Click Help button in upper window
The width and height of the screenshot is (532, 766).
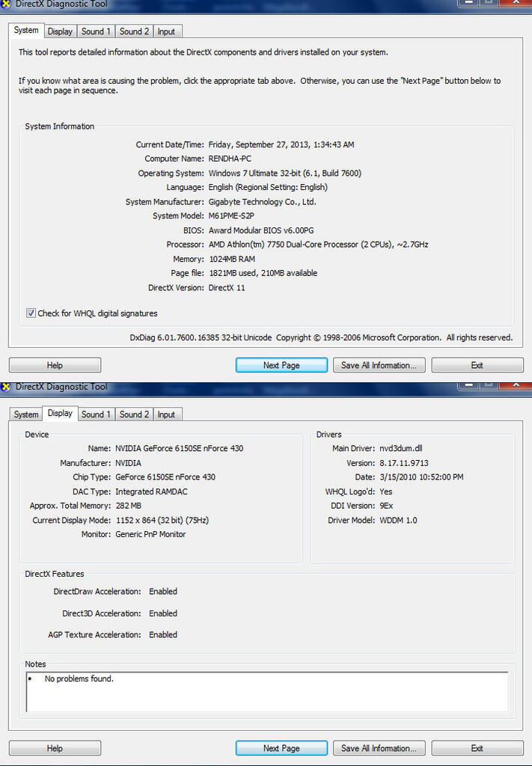tap(55, 365)
